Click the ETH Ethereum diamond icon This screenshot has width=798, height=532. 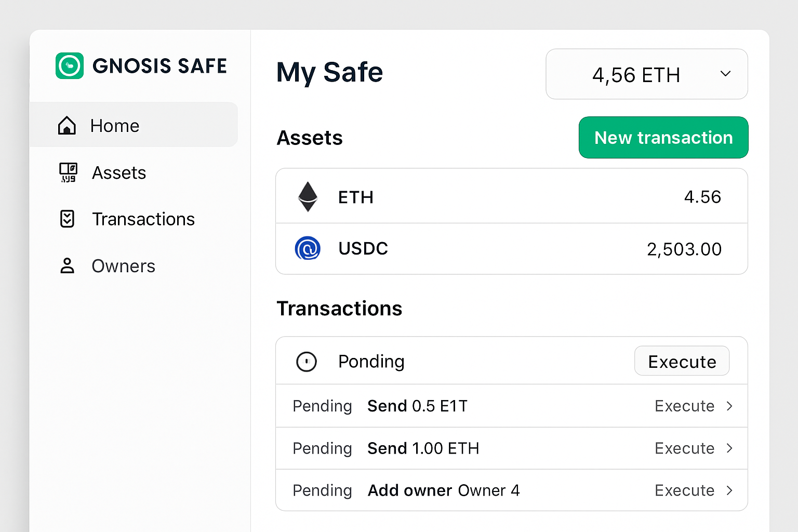coord(308,196)
